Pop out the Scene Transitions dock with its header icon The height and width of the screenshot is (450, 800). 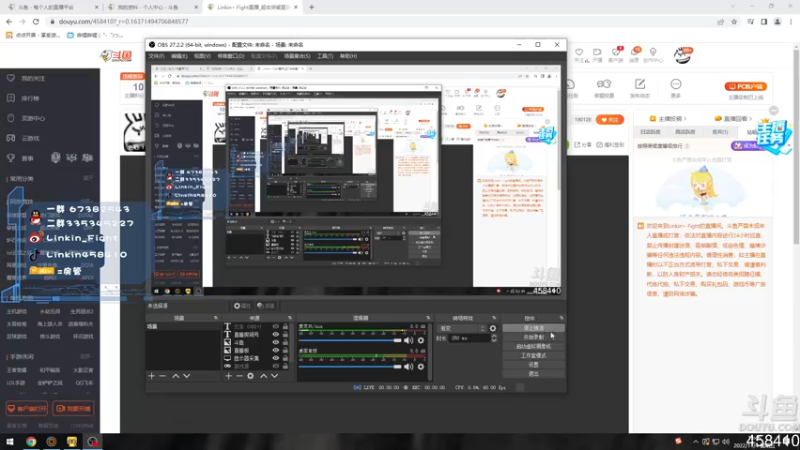(494, 318)
